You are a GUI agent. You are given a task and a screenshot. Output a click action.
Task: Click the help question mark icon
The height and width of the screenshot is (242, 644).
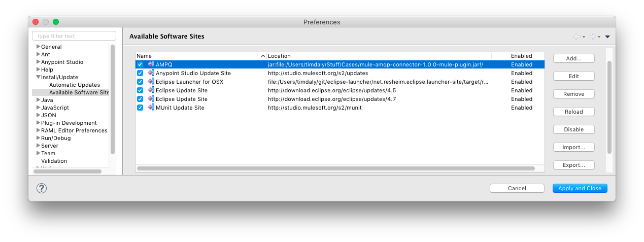[x=42, y=188]
